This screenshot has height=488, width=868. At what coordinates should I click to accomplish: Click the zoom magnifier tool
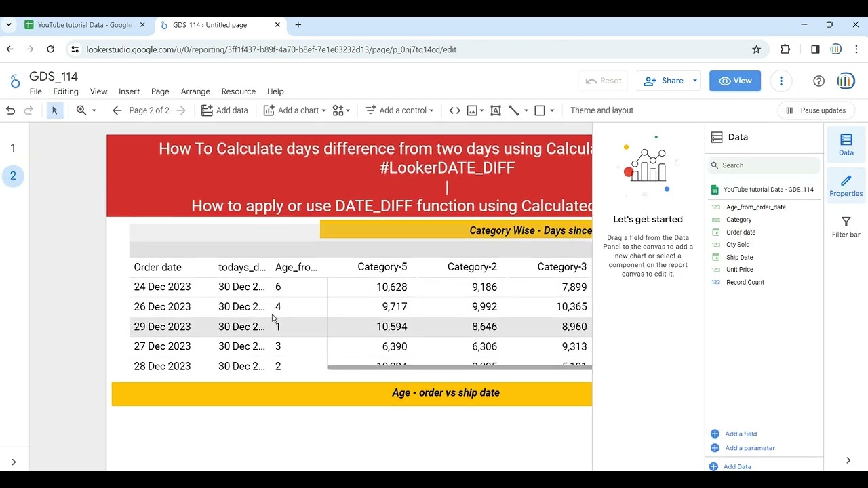click(x=81, y=110)
